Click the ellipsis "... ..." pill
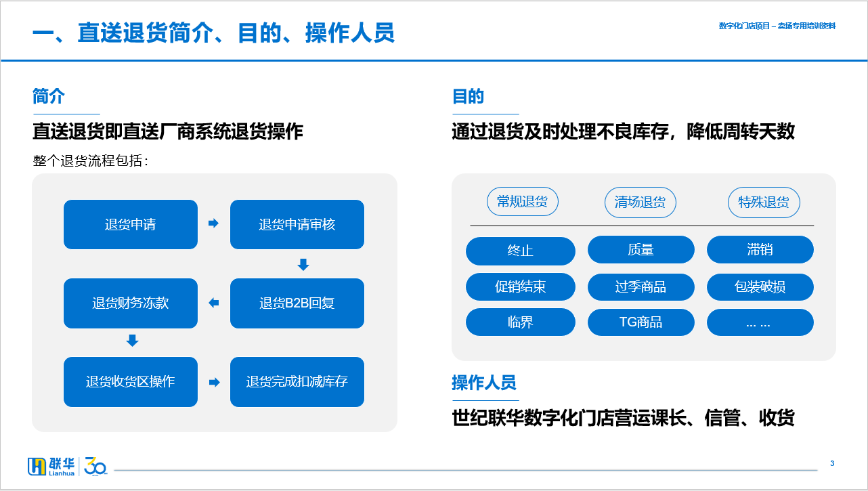 [x=760, y=322]
